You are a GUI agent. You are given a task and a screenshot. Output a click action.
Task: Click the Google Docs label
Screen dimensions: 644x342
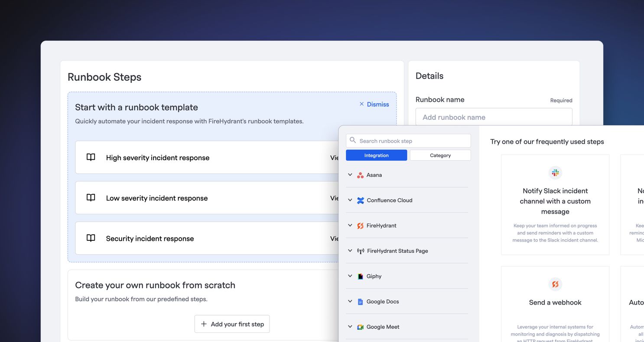pos(383,301)
